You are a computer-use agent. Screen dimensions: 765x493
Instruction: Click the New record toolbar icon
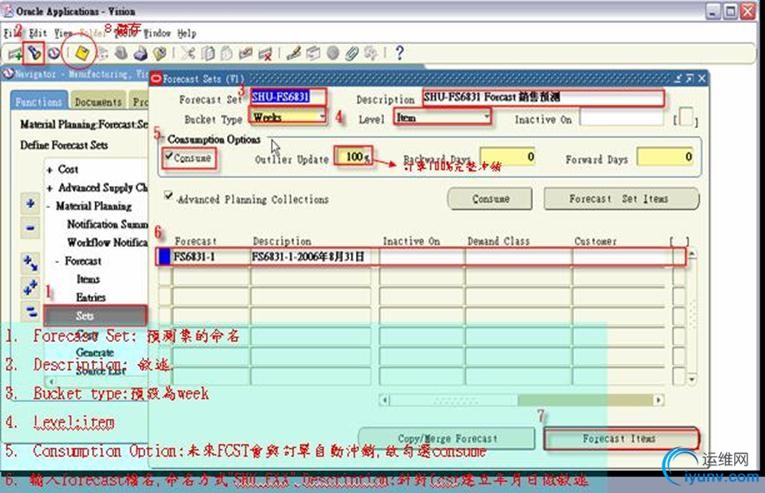(15, 53)
